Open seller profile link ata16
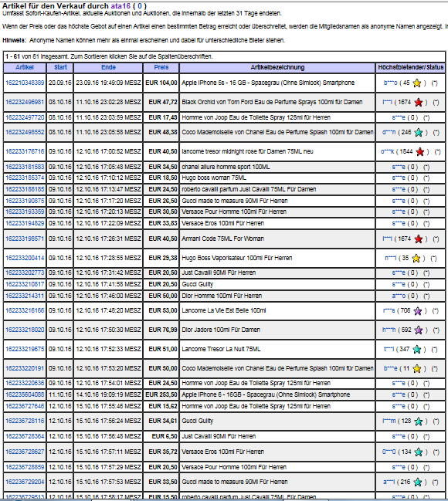This screenshot has width=448, height=501. click(x=120, y=5)
